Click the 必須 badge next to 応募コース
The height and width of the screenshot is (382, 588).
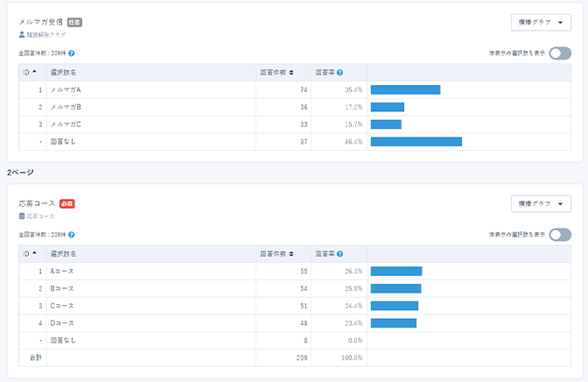(x=67, y=203)
